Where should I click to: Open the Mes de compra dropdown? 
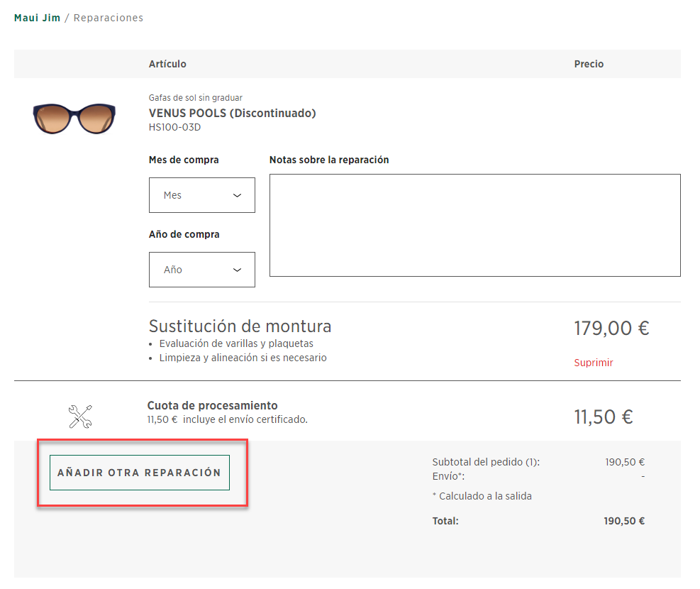(202, 195)
